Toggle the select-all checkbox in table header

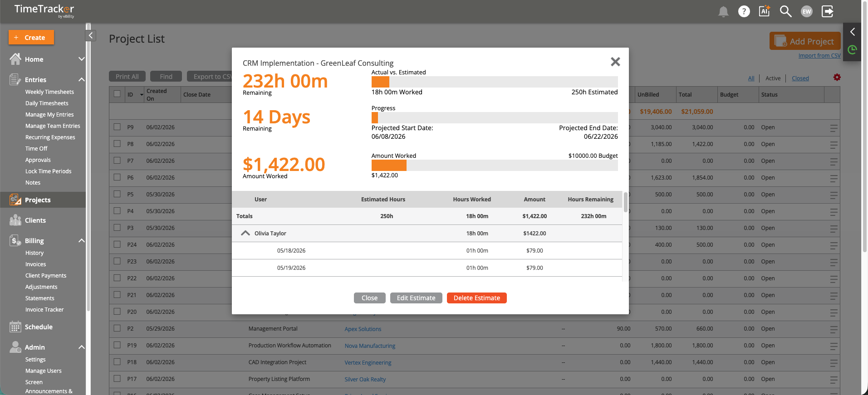pyautogui.click(x=117, y=93)
